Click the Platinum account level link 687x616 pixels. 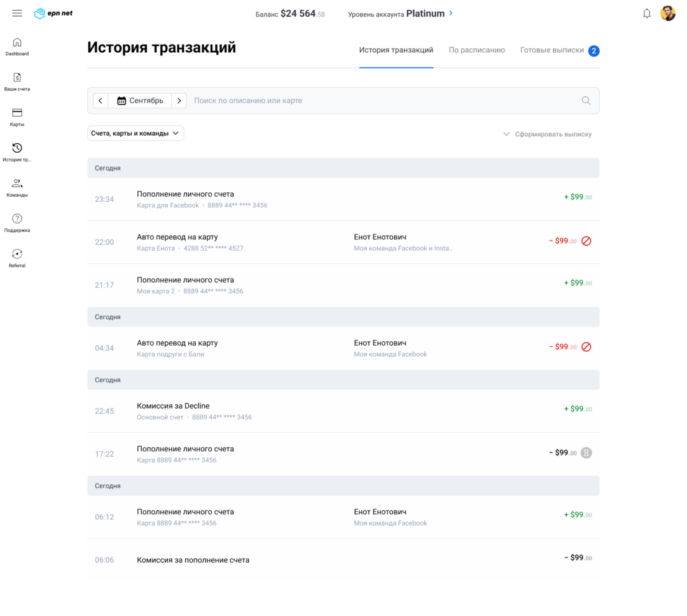point(429,13)
